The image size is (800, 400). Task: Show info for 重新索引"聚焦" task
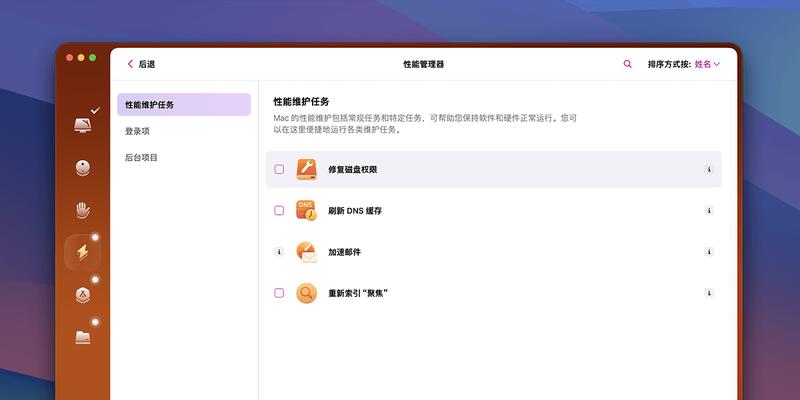click(709, 293)
